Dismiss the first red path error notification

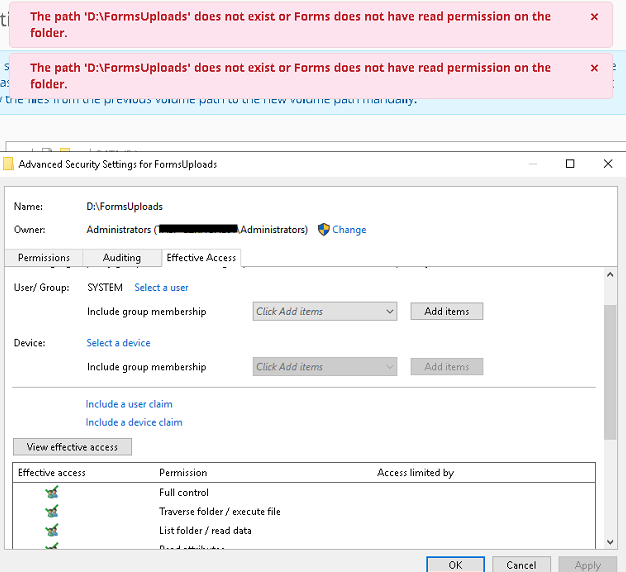coord(594,17)
